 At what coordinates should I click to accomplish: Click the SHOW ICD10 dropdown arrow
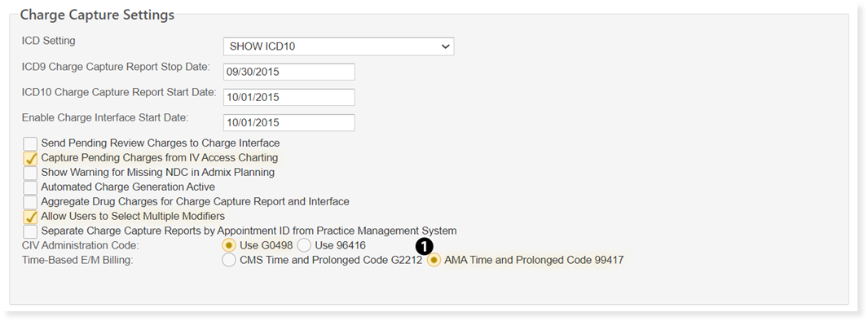[x=445, y=46]
